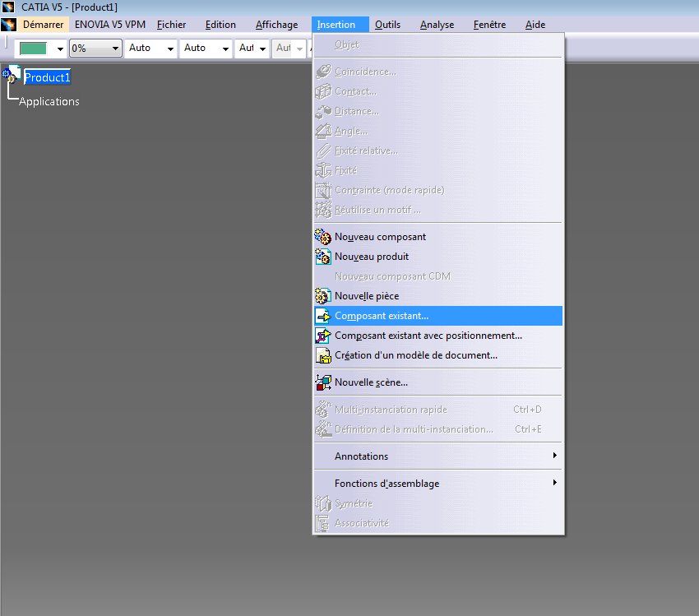Choose Nouveau composant from Insertion menu
The width and height of the screenshot is (699, 616).
click(x=438, y=237)
